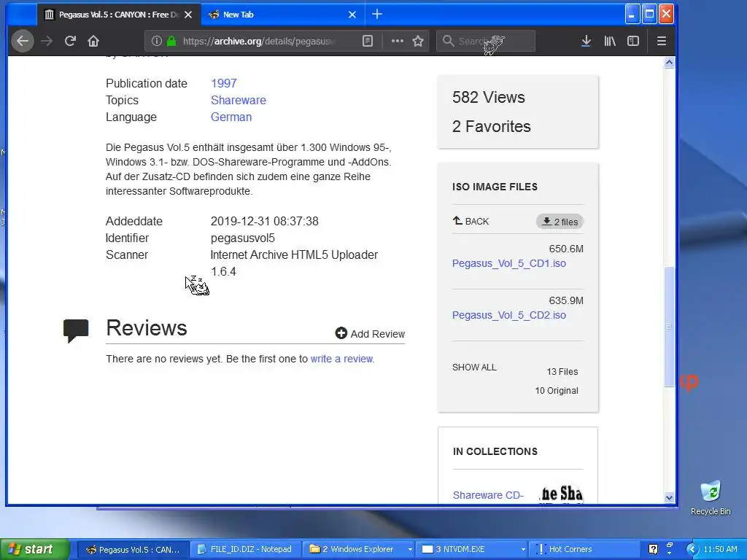Close the New Tab tab
Image resolution: width=747 pixels, height=560 pixels.
click(352, 15)
